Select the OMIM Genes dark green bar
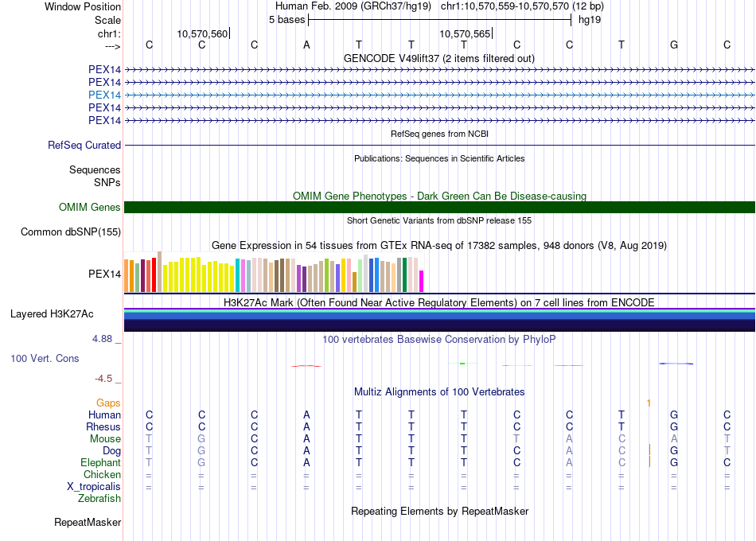756x541 pixels. click(439, 208)
